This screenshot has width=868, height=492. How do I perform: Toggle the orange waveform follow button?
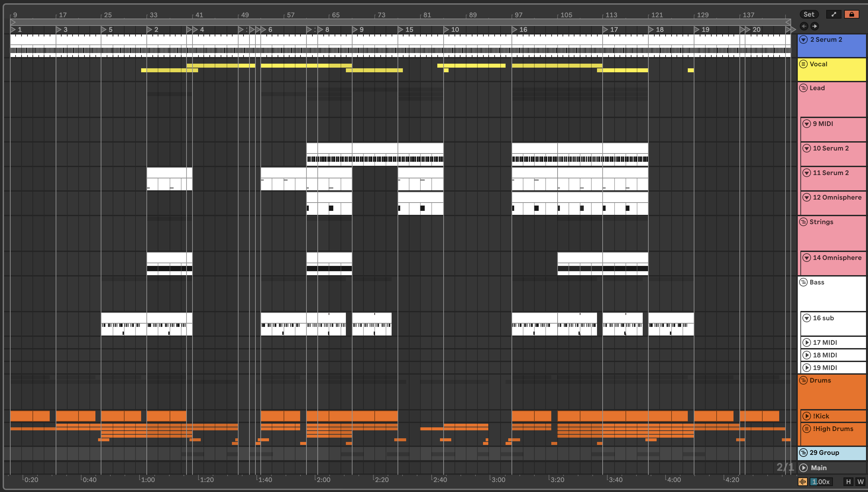tap(803, 481)
